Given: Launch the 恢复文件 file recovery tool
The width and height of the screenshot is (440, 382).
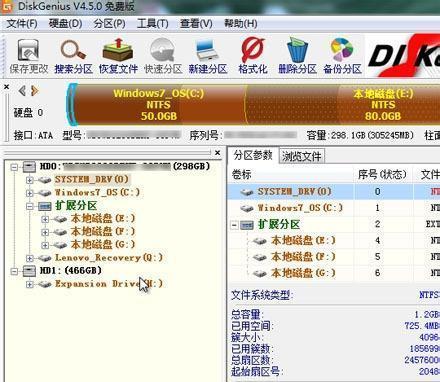Looking at the screenshot, I should [x=118, y=56].
